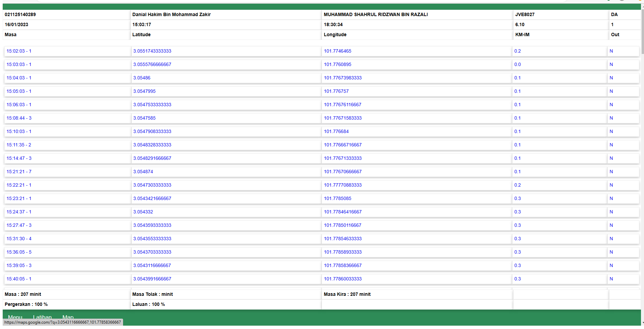Viewport: 644px width, 329px height.
Task: Open the Latihan footer menu item
Action: 42,317
